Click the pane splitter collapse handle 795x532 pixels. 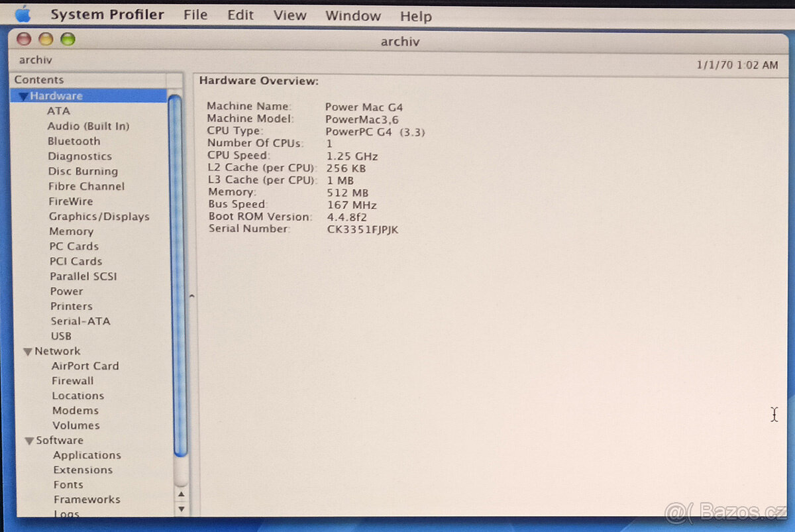pyautogui.click(x=191, y=296)
